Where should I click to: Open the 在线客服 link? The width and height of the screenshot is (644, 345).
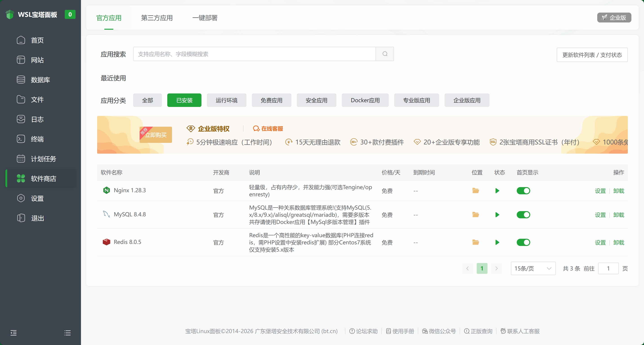pos(268,128)
